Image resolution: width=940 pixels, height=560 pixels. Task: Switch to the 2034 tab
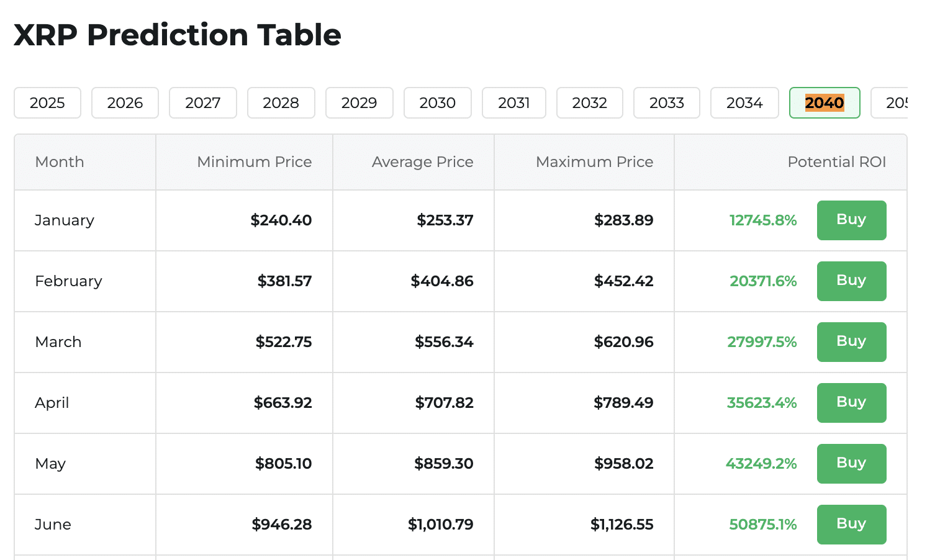(744, 102)
